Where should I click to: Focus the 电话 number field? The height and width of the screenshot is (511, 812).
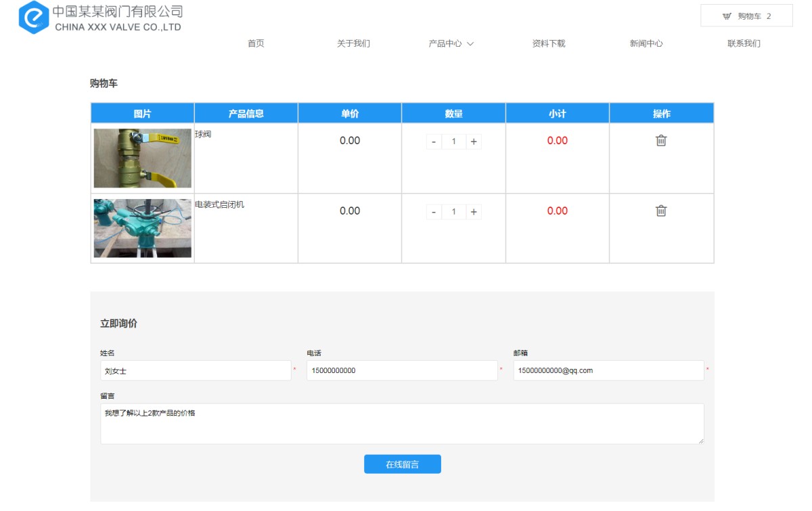402,370
